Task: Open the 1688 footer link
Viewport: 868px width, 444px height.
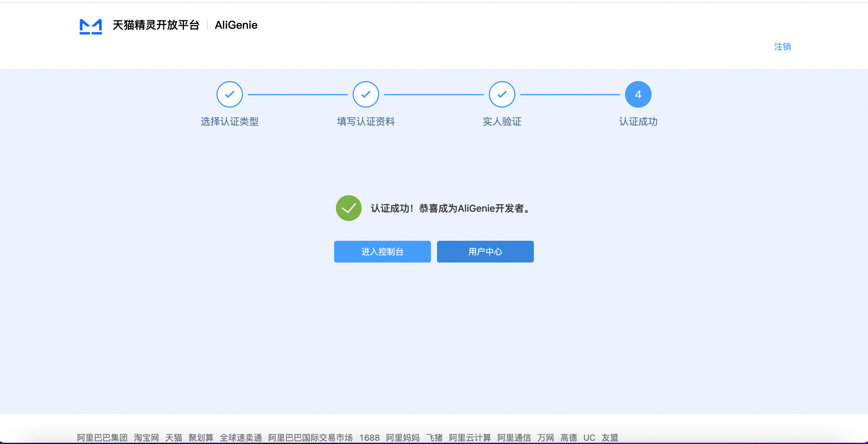Action: (x=369, y=437)
